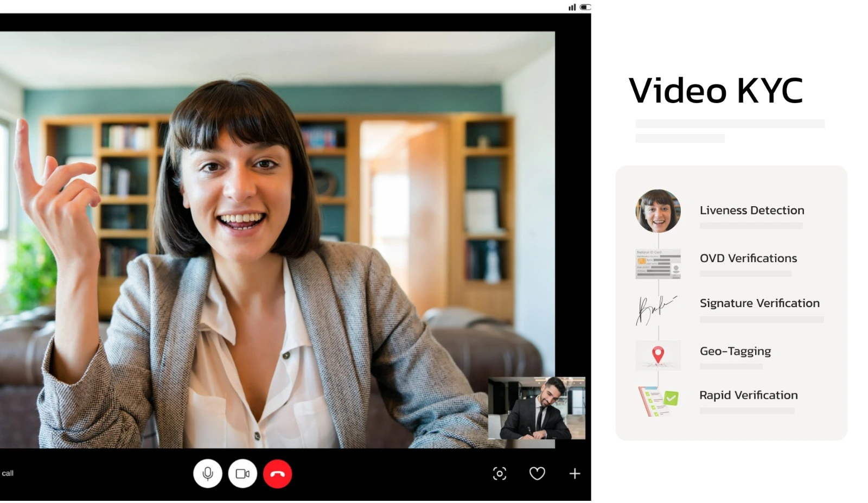Image resolution: width=868 pixels, height=503 pixels.
Task: Mute the microphone in the call
Action: tap(207, 474)
